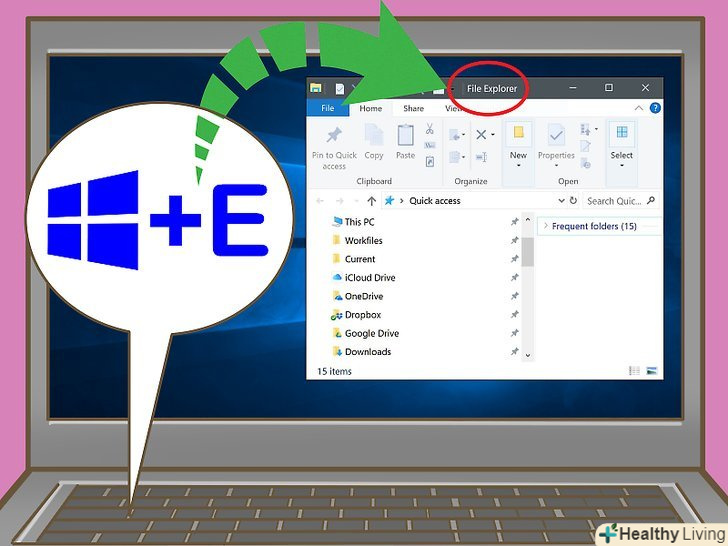This screenshot has height=546, width=728.
Task: Open the File tab
Action: pyautogui.click(x=327, y=108)
